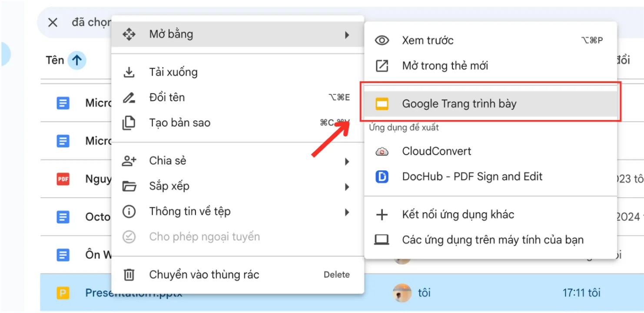The height and width of the screenshot is (313, 644).
Task: Select the Docs icon in the Ôn W row
Action: [x=63, y=255]
